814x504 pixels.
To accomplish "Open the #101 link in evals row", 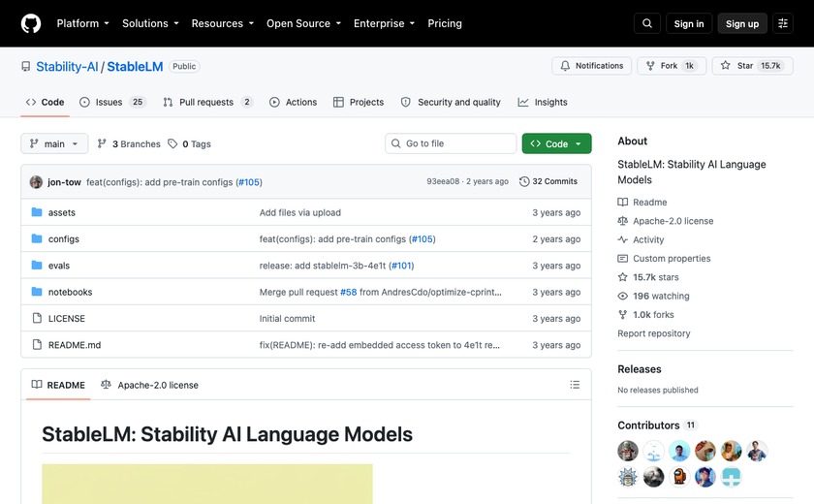I will pyautogui.click(x=401, y=266).
